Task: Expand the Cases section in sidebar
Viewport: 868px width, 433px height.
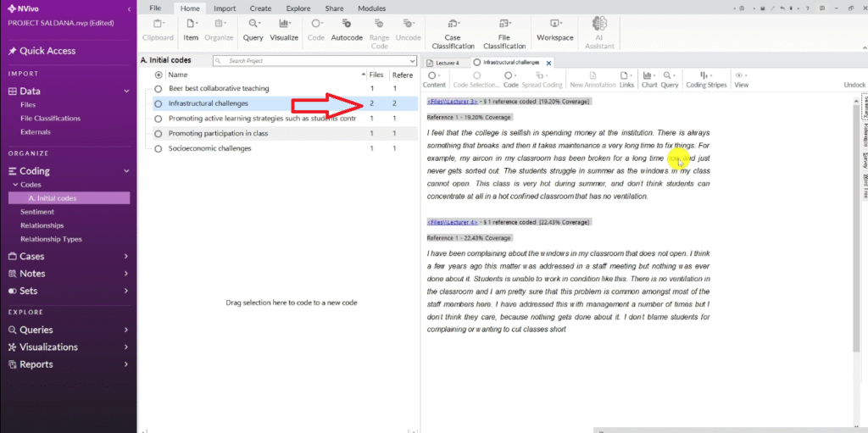Action: coord(125,257)
